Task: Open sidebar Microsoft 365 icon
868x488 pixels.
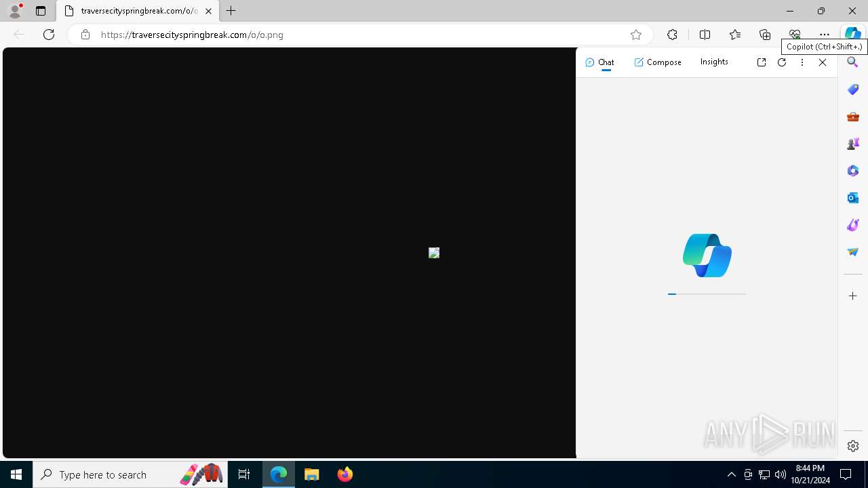Action: pyautogui.click(x=853, y=171)
